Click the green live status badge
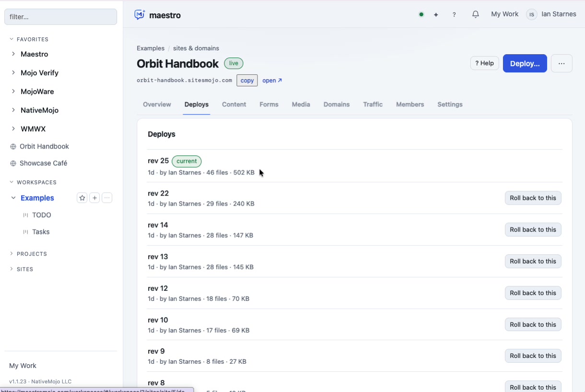The image size is (585, 392). click(234, 63)
